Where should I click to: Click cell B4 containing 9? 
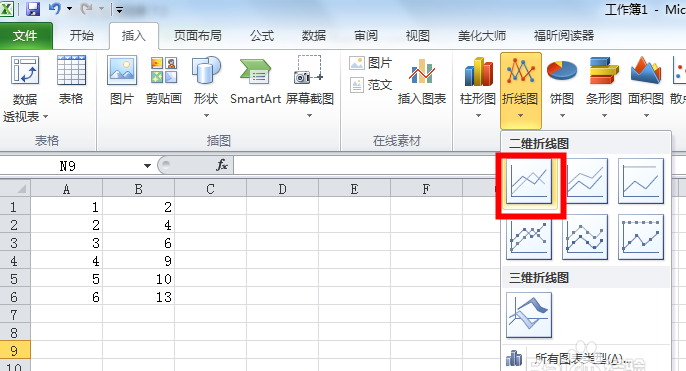coord(138,261)
